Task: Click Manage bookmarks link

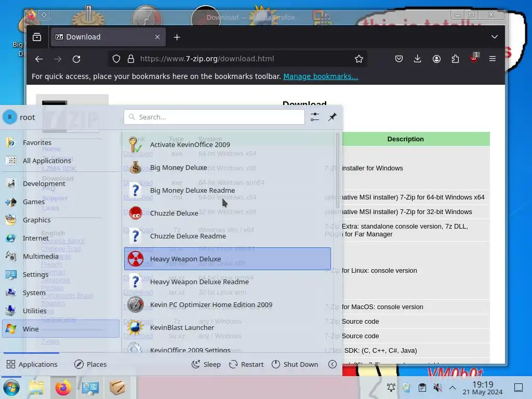Action: [321, 77]
